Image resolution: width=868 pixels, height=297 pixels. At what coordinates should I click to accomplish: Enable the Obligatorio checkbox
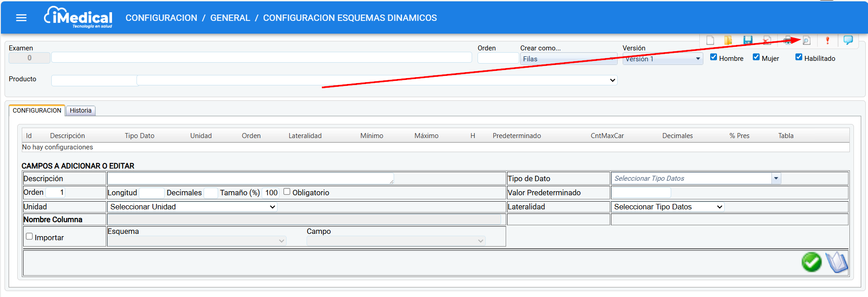287,192
